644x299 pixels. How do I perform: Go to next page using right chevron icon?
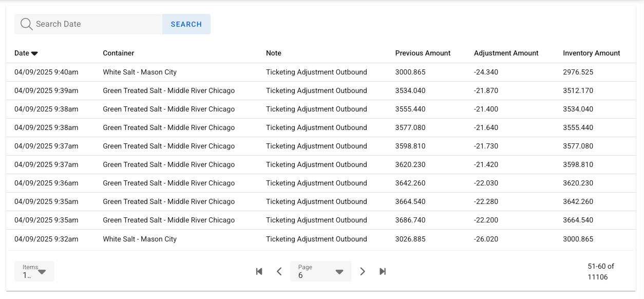point(363,271)
